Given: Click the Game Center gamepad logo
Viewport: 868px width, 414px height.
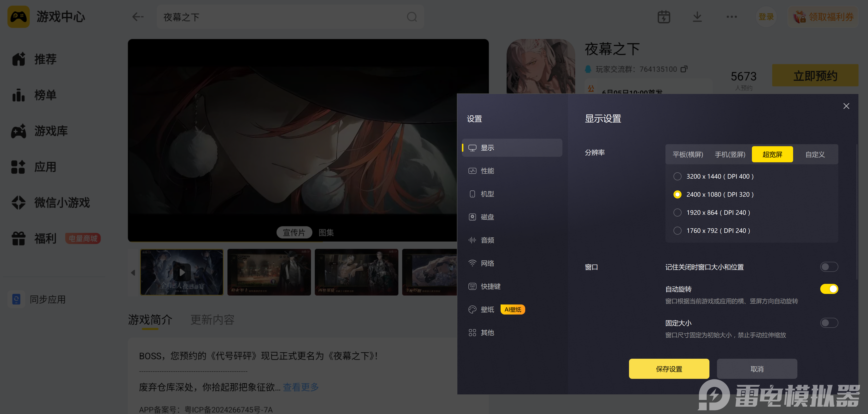Looking at the screenshot, I should [x=19, y=17].
